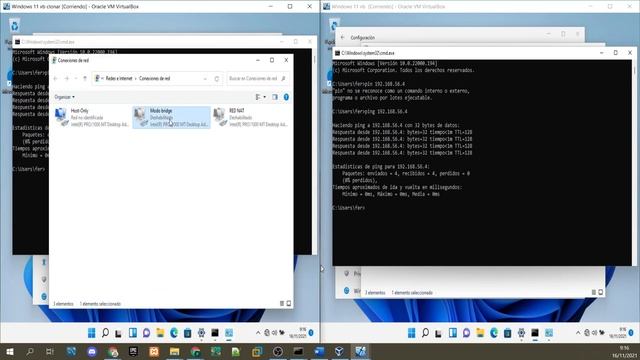Click Redes e Internet breadcrumb
Image resolution: width=640 pixels, height=360 pixels.
point(119,78)
